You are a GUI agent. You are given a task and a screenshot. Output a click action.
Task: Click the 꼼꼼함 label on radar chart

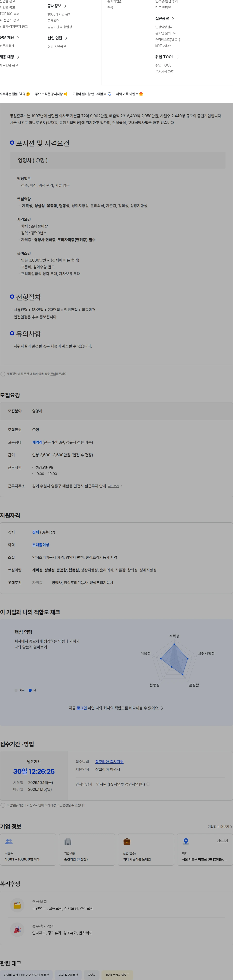(194, 685)
